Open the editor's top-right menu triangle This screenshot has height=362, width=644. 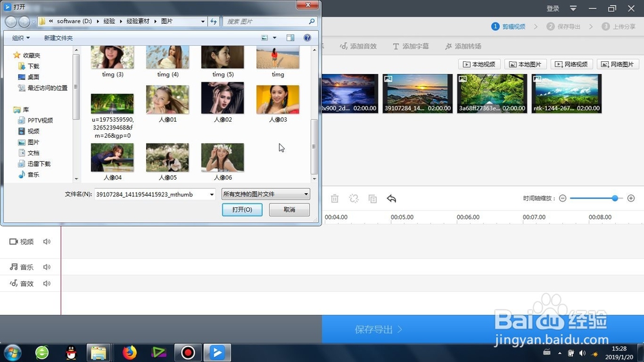(x=573, y=8)
